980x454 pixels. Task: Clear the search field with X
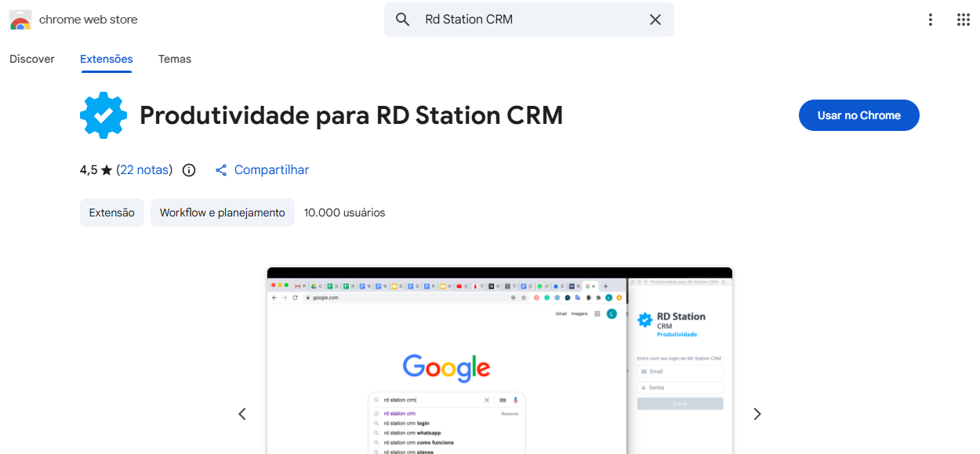coord(655,20)
